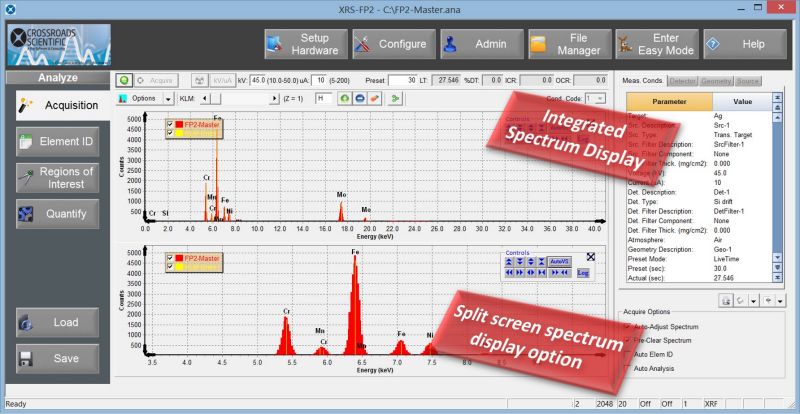This screenshot has width=800, height=414.
Task: Click the AutoVS button in lower spectrum controls
Action: [x=558, y=260]
